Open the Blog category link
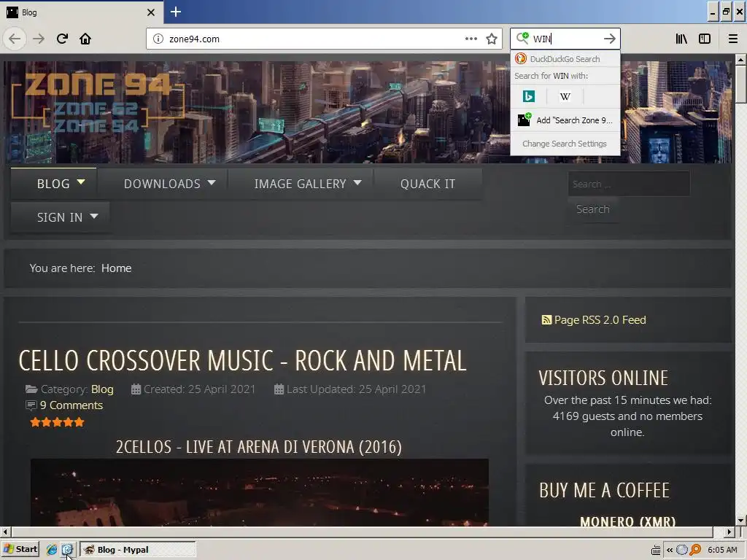The height and width of the screenshot is (560, 747). click(x=102, y=389)
